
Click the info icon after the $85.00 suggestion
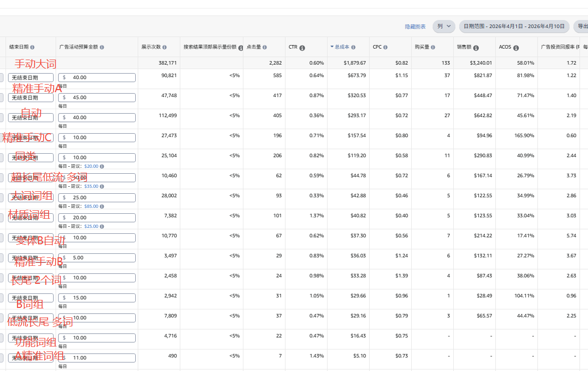pos(102,206)
